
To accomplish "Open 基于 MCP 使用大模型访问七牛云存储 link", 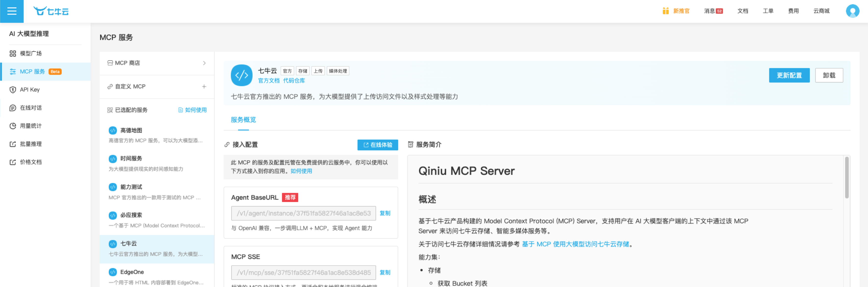I will (575, 244).
